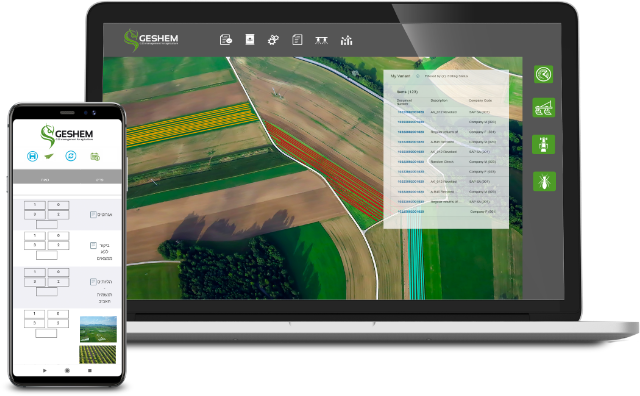
Task: Open the green calendar icon on phone
Action: click(95, 156)
